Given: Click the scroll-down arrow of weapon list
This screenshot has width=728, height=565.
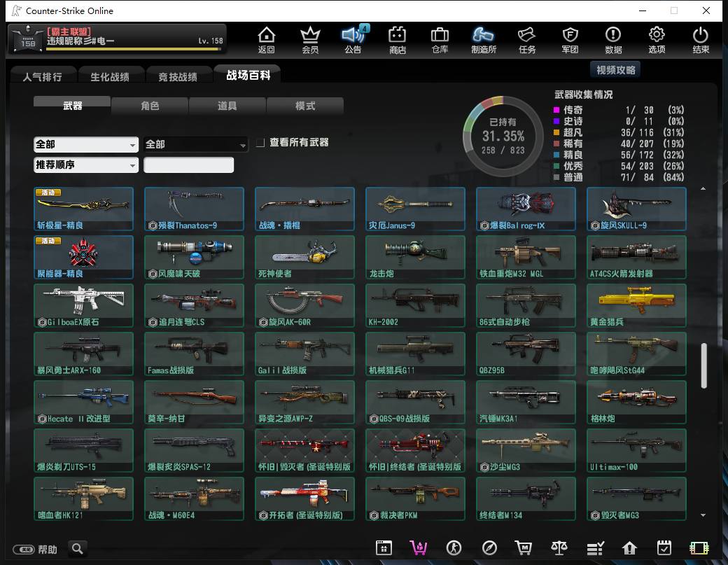Looking at the screenshot, I should click(703, 515).
